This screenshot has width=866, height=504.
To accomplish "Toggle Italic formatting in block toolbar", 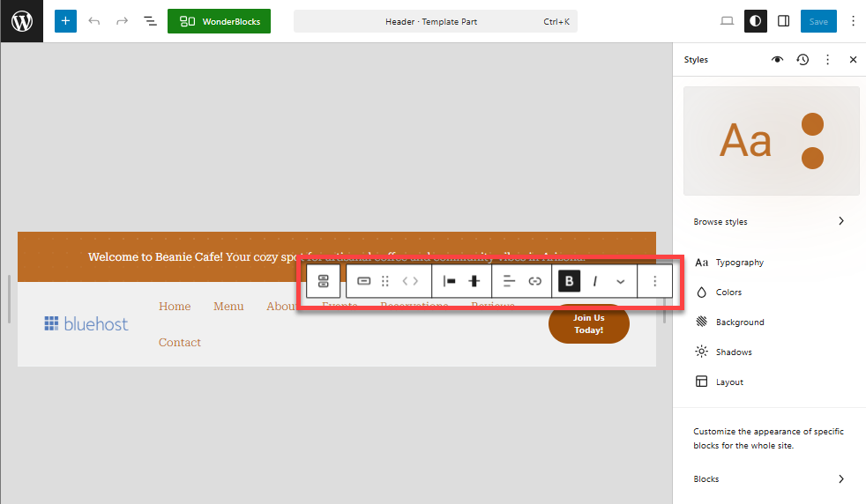I will (x=595, y=281).
